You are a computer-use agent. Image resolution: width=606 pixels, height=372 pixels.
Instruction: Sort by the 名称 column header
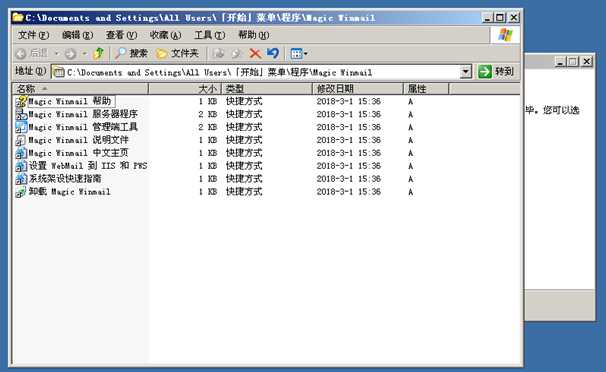point(80,89)
